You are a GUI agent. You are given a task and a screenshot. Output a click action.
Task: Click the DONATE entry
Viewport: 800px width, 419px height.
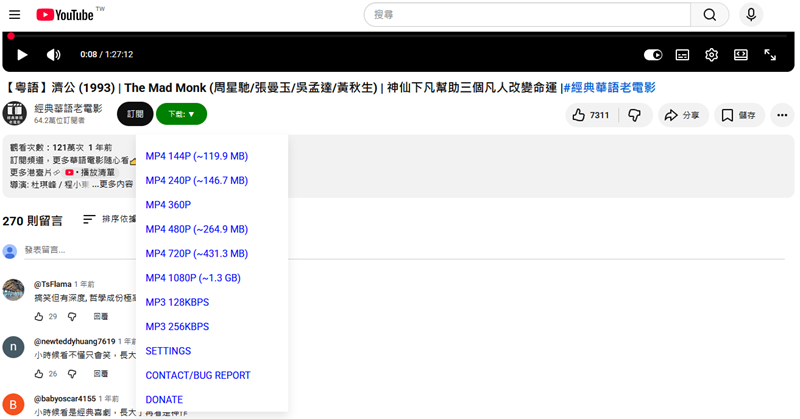pyautogui.click(x=164, y=400)
